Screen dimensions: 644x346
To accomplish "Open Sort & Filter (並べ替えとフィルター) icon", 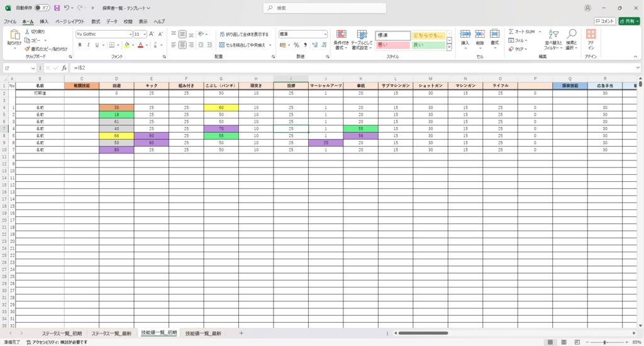I will pos(553,35).
